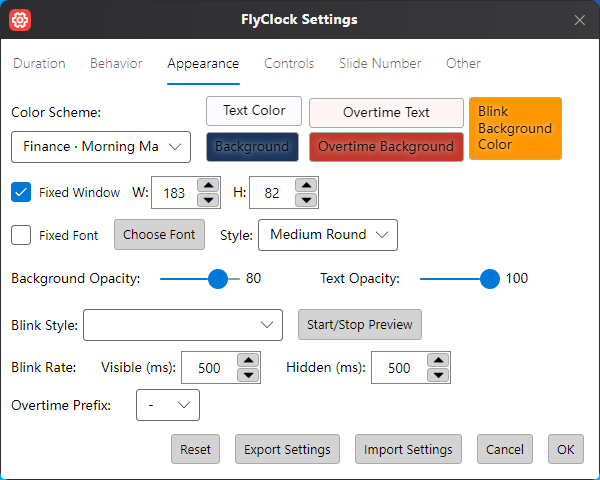
Task: Click Export Settings
Action: [x=287, y=449]
